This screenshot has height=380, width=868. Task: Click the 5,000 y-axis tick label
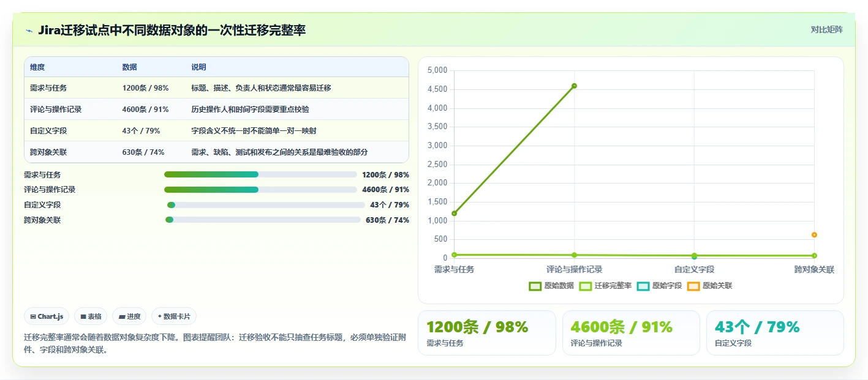[437, 70]
